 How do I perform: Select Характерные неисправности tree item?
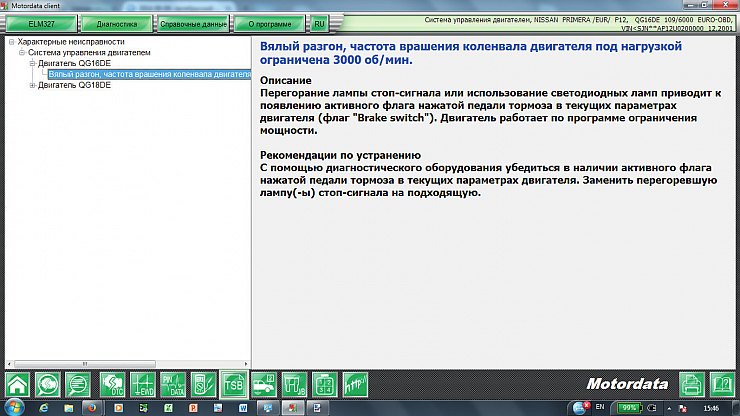71,42
